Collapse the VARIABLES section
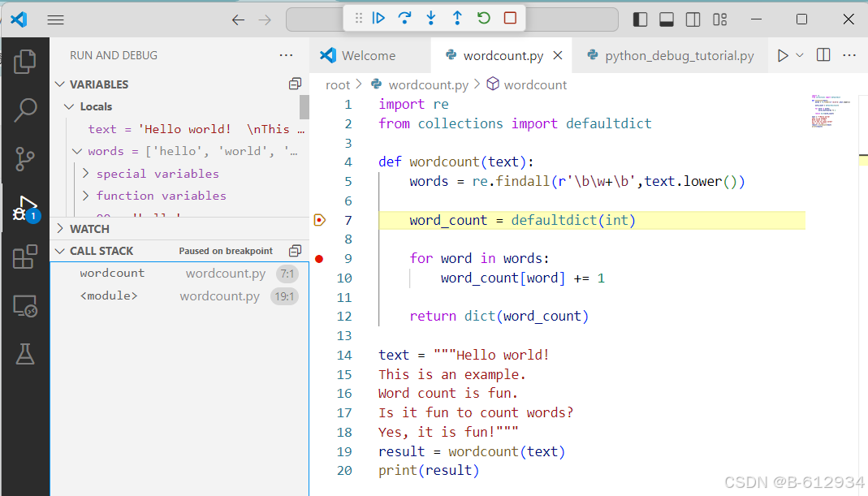This screenshot has width=868, height=496. pos(60,84)
